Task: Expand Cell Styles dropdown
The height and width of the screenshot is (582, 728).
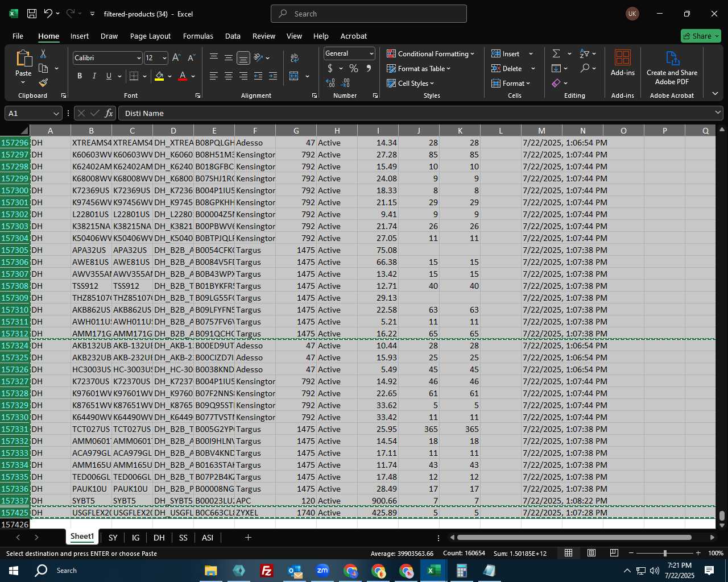Action: [x=432, y=84]
